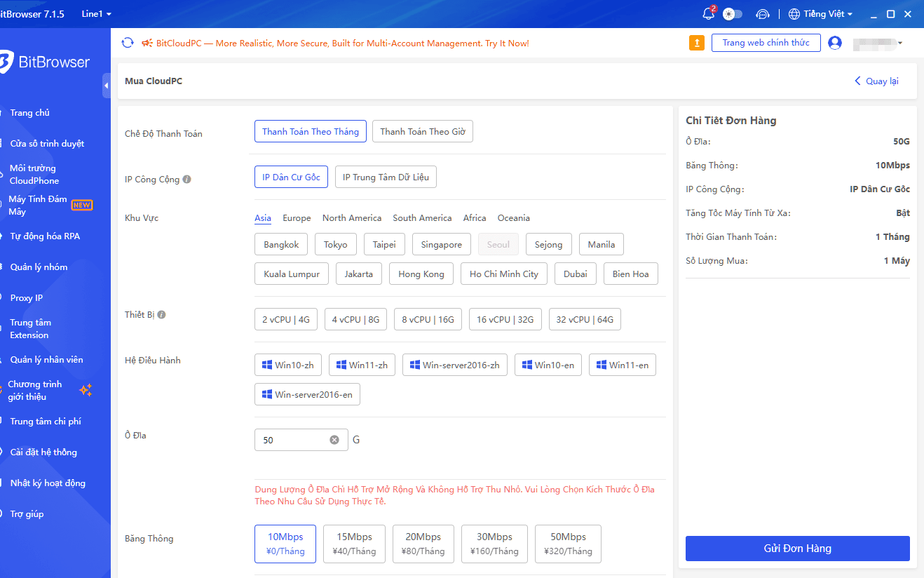Click the refresh icon beside the BitCloudPC banner
The image size is (924, 578).
pyautogui.click(x=128, y=43)
